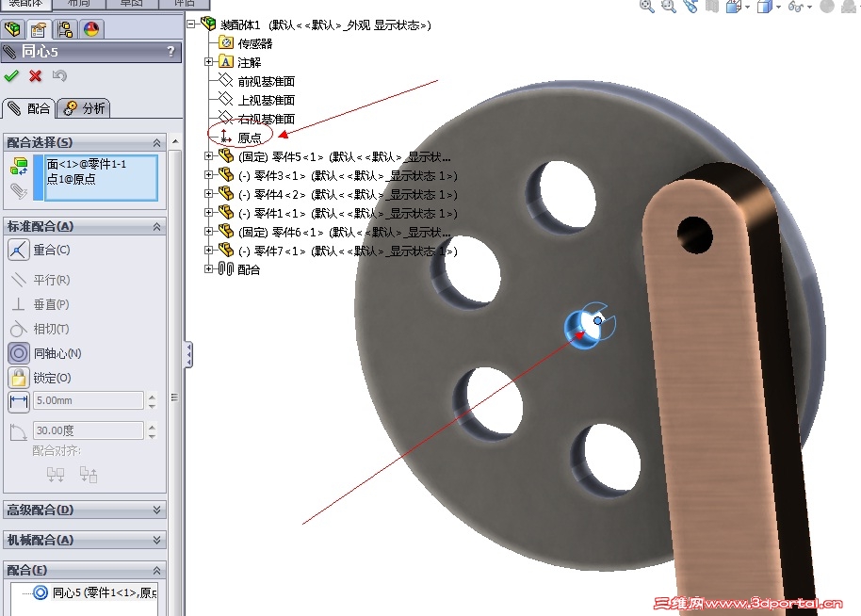Choose the 相切(T) tangent mate
The image size is (861, 616).
(40, 329)
